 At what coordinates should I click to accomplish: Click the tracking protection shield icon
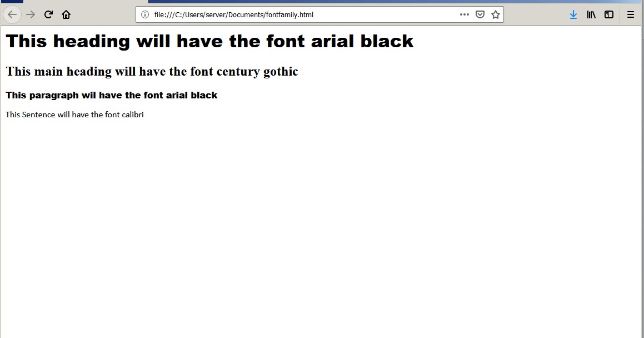pyautogui.click(x=480, y=14)
